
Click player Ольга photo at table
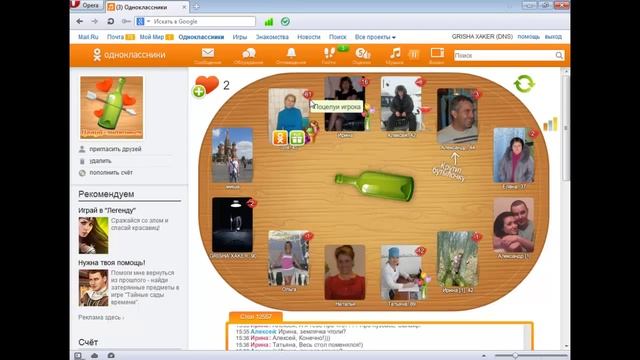(x=289, y=258)
